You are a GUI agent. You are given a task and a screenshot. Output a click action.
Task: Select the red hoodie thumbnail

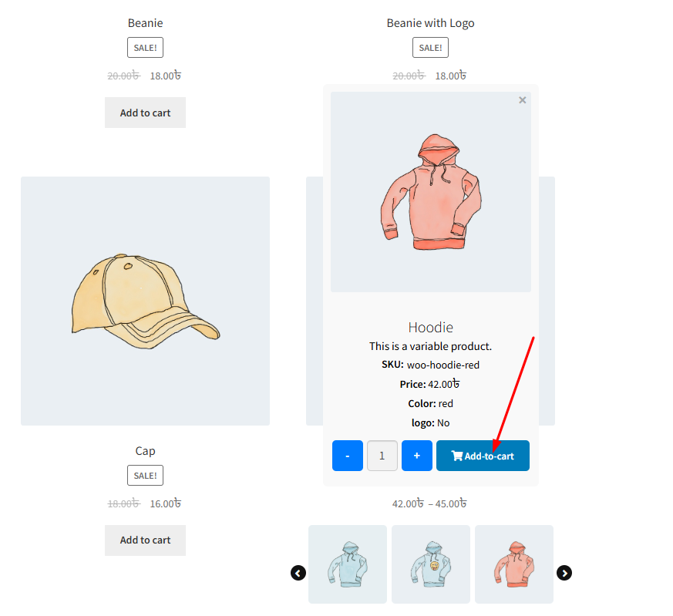click(x=513, y=564)
